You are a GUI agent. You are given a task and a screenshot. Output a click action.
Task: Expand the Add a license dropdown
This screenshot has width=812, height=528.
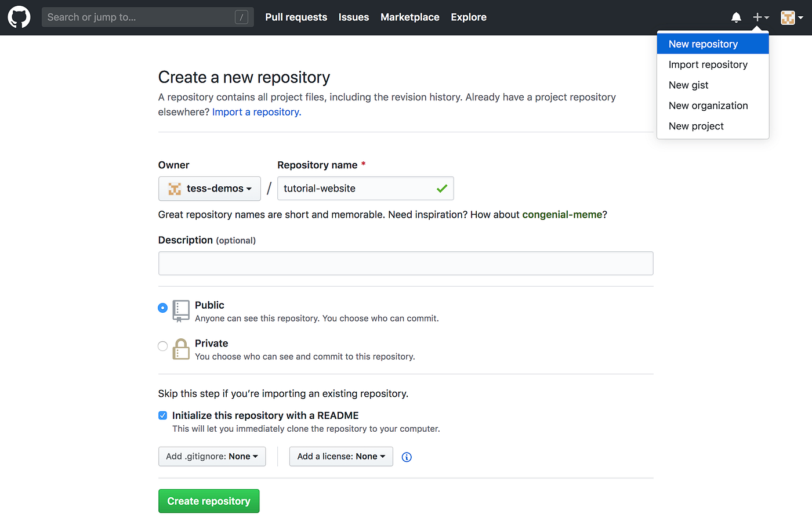[x=341, y=457]
